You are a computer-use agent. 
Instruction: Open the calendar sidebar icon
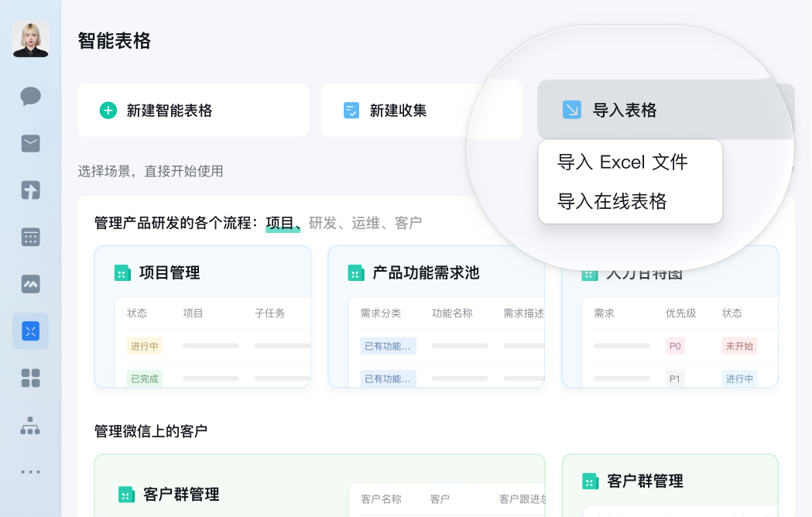(x=30, y=237)
